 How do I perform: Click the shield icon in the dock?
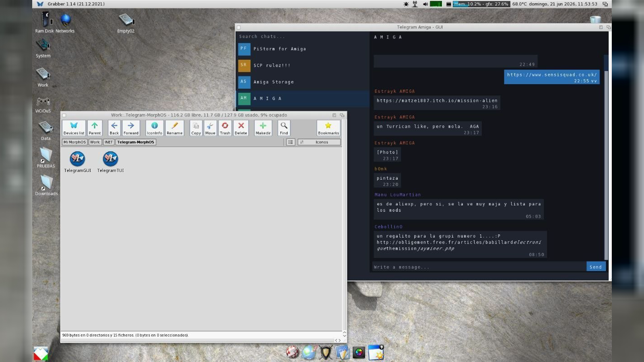point(326,352)
